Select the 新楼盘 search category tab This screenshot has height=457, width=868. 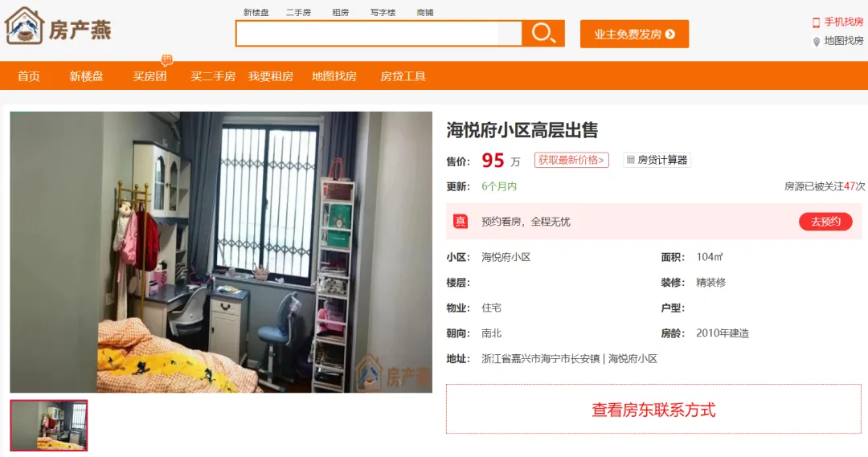tap(256, 12)
